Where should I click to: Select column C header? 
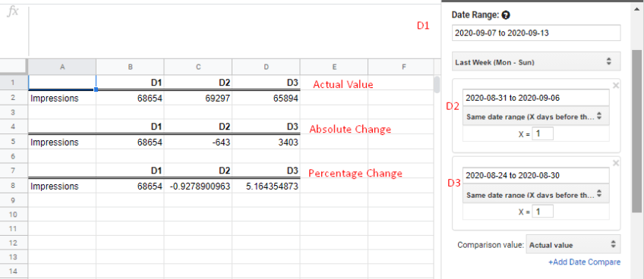pyautogui.click(x=198, y=67)
